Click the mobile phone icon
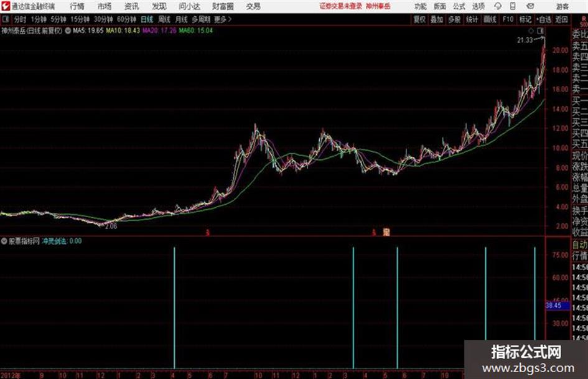 [x=513, y=6]
